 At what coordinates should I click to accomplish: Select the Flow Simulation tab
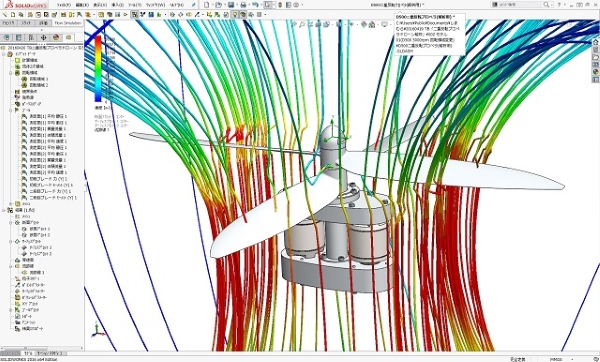tap(68, 23)
